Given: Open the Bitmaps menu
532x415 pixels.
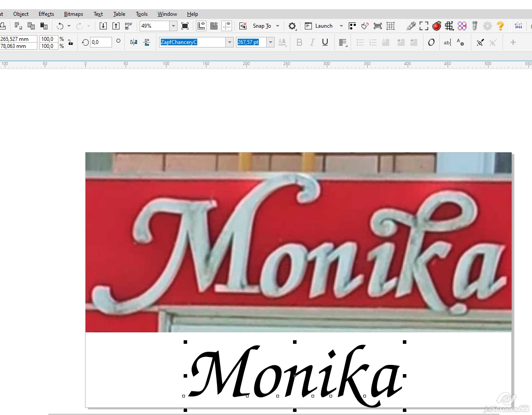Looking at the screenshot, I should [x=73, y=14].
